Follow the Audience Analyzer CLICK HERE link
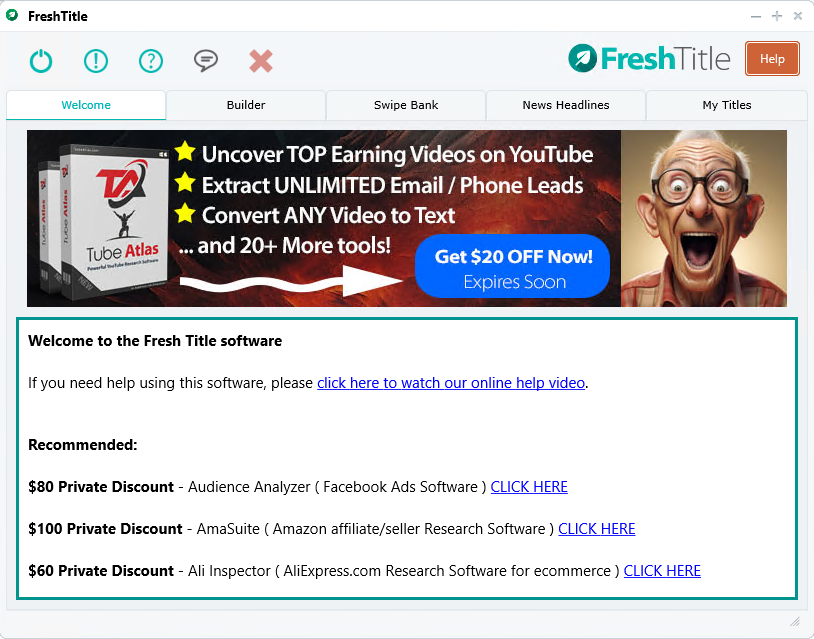 pos(529,487)
